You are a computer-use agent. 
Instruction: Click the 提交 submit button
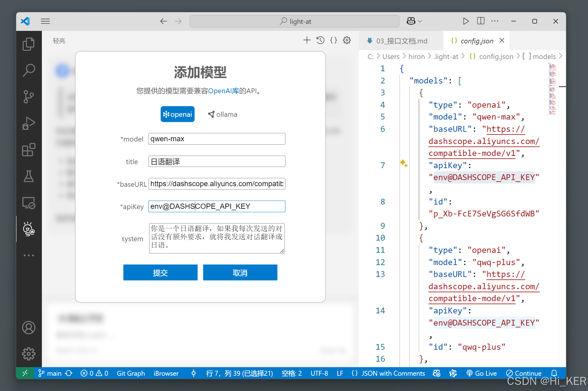[160, 272]
